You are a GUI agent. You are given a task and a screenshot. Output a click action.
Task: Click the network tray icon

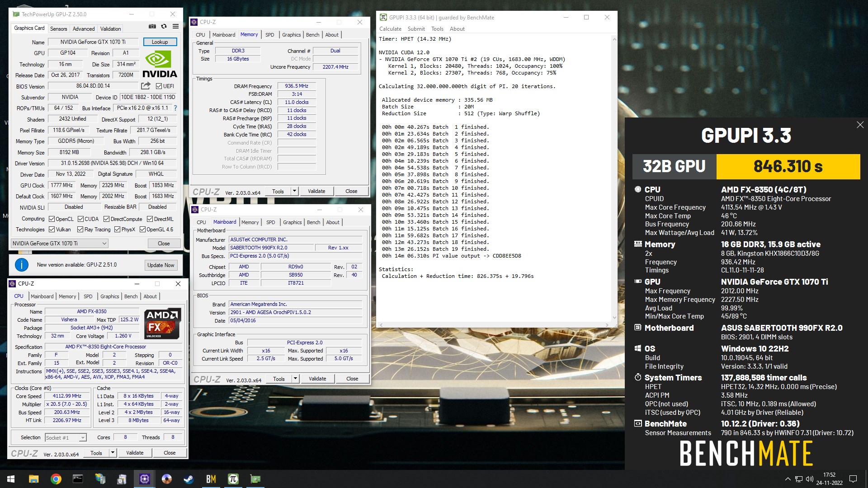[799, 479]
